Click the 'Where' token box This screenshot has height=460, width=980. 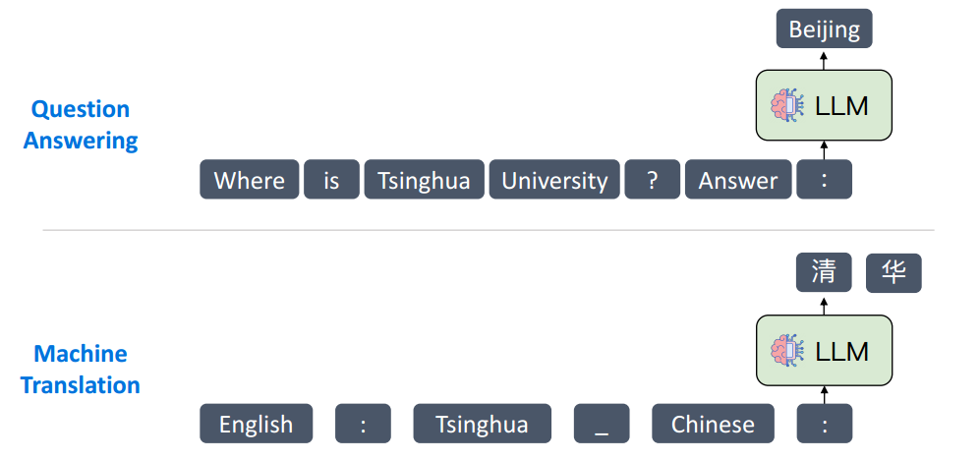tap(250, 180)
